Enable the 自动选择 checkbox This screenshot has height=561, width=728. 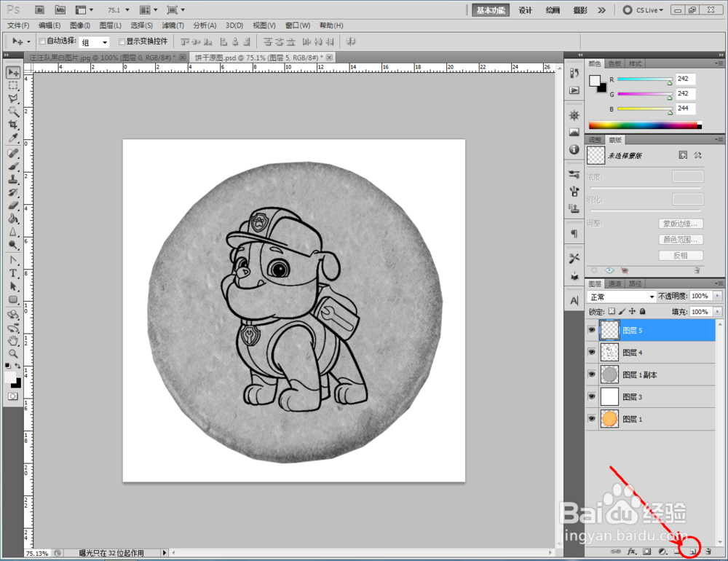tap(42, 42)
